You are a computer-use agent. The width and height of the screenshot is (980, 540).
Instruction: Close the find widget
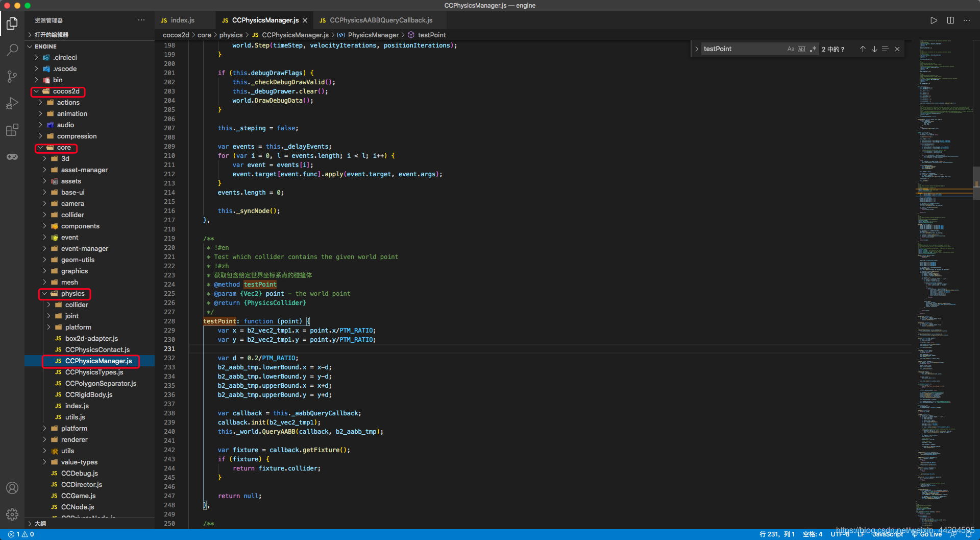pos(897,49)
